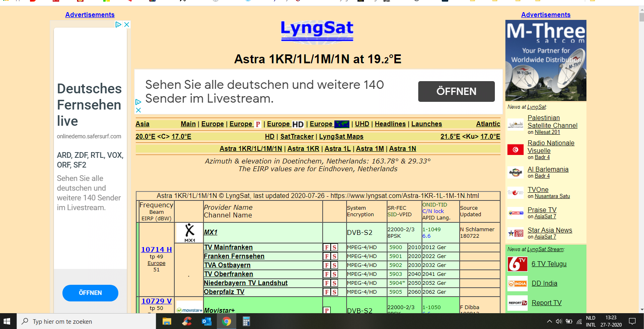Click the S icon beside Oberpfalz TV
The image size is (644, 329).
point(334,292)
